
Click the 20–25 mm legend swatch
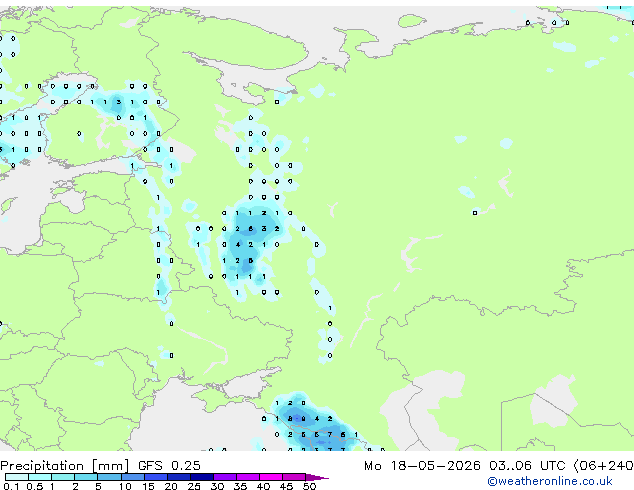click(x=178, y=477)
